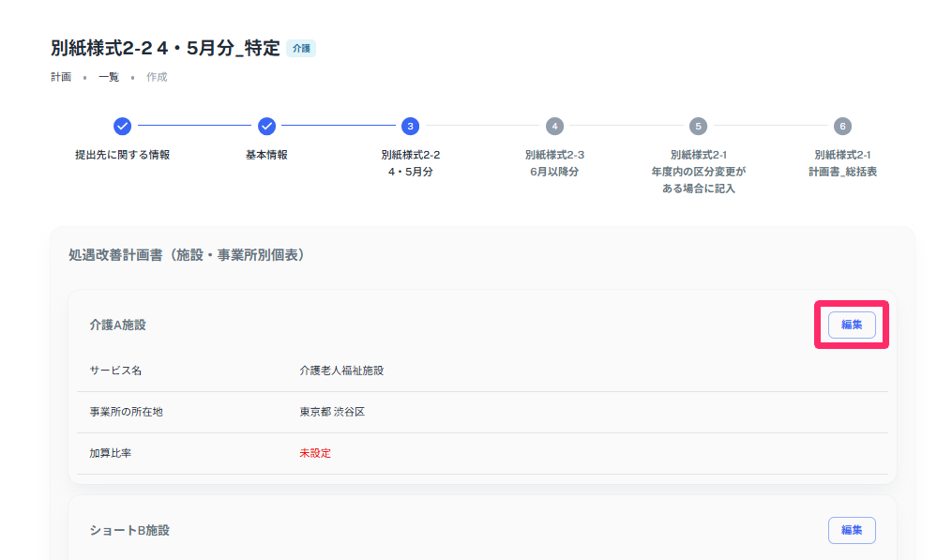Click the 加算比率 row label
The width and height of the screenshot is (937, 560).
tap(111, 453)
